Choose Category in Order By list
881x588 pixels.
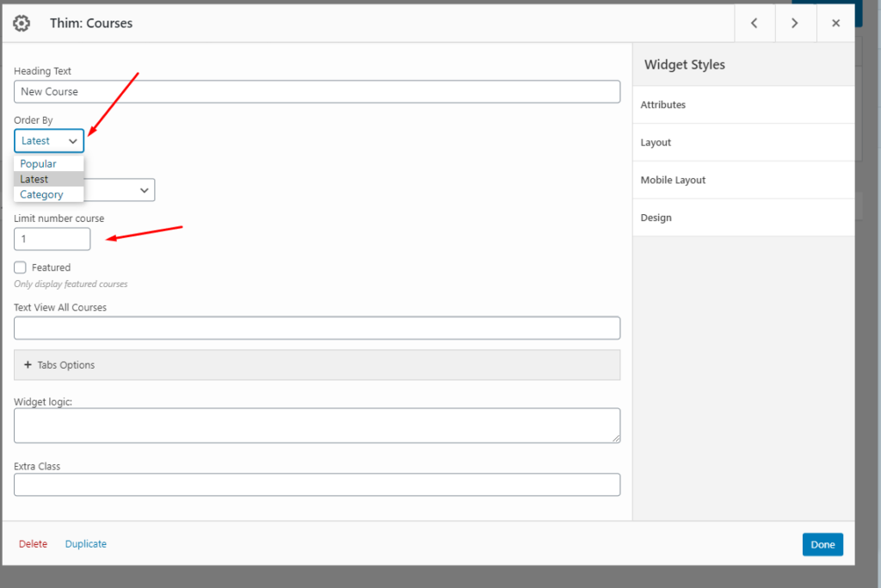coord(49,194)
